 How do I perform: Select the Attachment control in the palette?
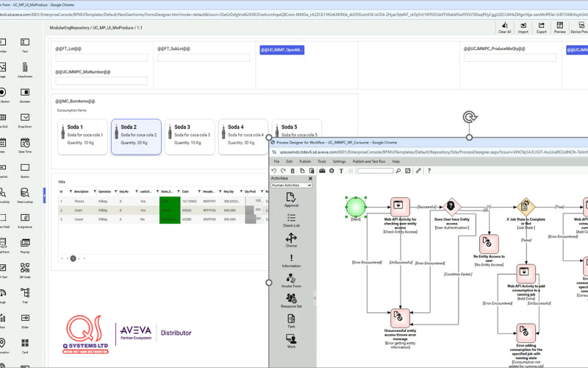[25, 70]
